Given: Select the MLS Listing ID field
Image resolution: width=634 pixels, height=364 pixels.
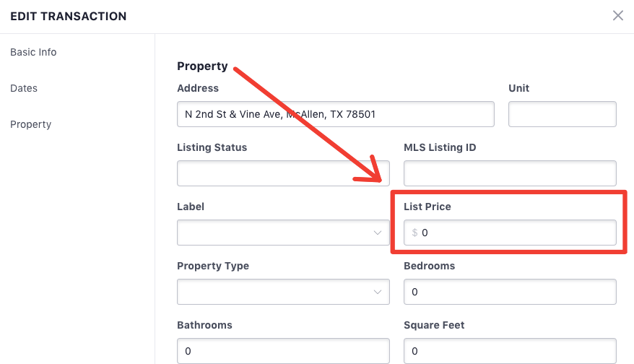Looking at the screenshot, I should [510, 173].
